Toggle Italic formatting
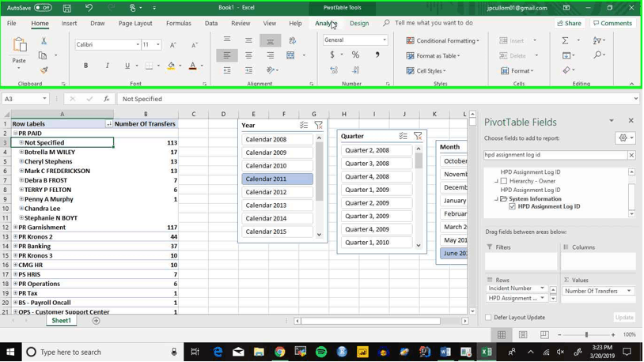This screenshot has height=362, width=644. [x=107, y=66]
